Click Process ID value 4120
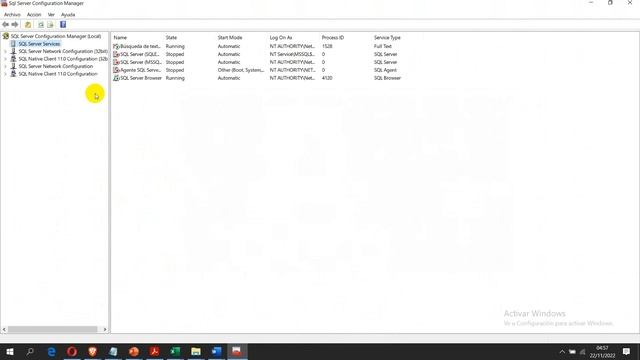Viewport: 640px width, 360px height. [x=327, y=78]
